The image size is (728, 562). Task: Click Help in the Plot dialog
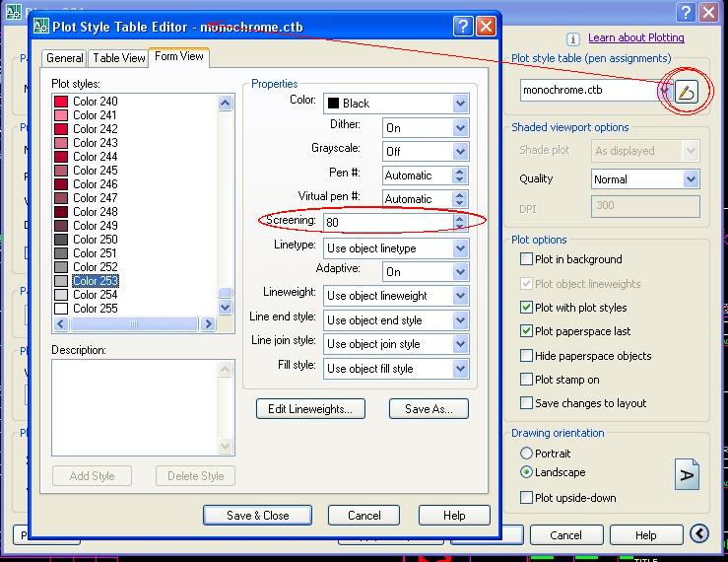point(646,535)
